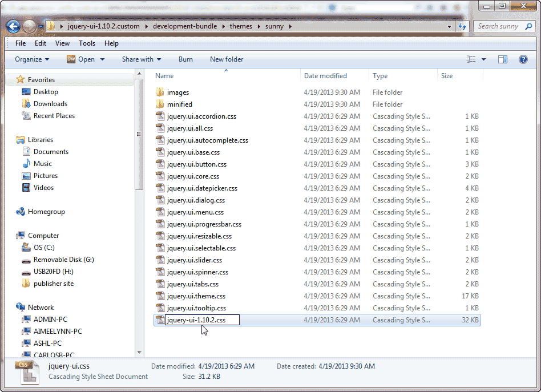
Task: Click the Computer icon in sidebar
Action: click(21, 236)
